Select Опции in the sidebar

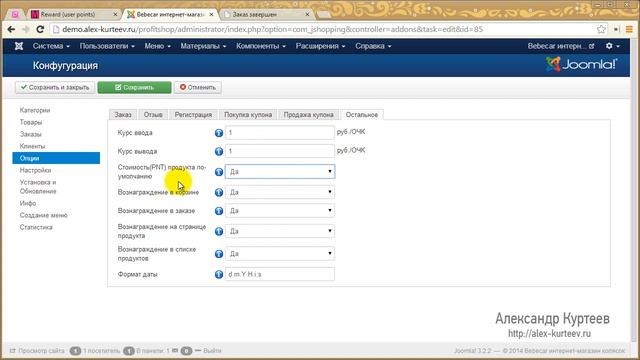pos(56,158)
